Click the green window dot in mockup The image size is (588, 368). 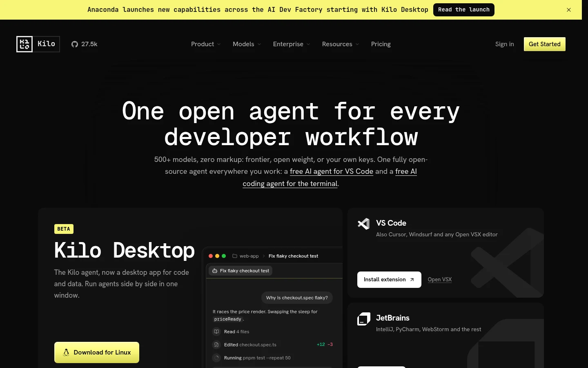click(x=224, y=256)
